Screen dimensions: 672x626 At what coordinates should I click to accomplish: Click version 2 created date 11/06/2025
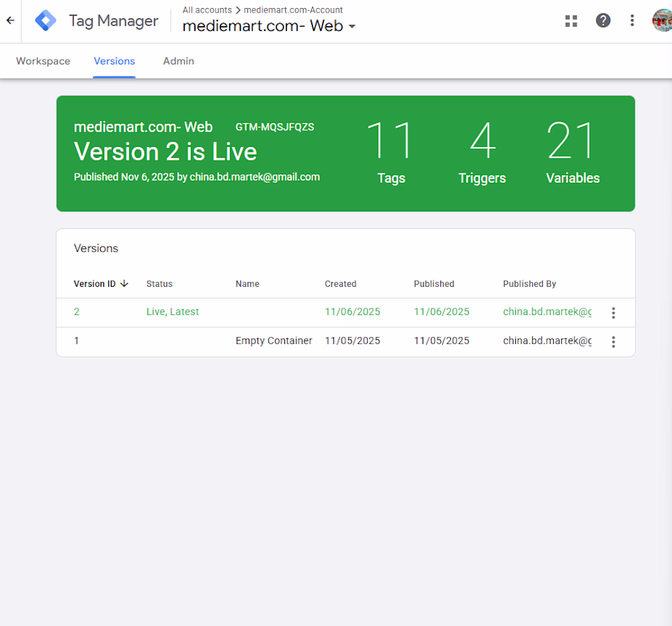352,312
